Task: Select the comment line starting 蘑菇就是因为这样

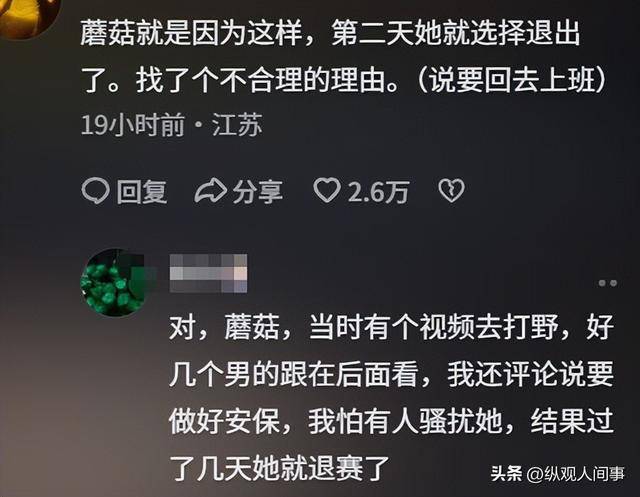Action: point(330,33)
